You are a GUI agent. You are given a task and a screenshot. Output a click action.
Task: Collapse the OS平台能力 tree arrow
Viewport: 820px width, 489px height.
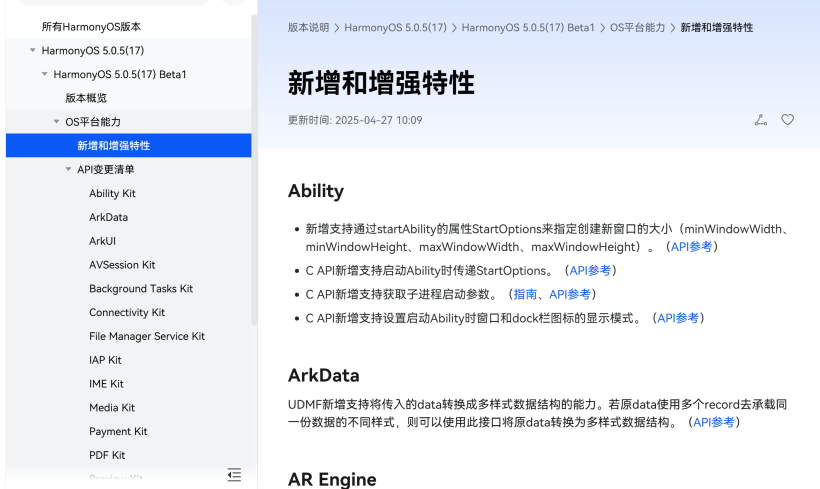(56, 122)
